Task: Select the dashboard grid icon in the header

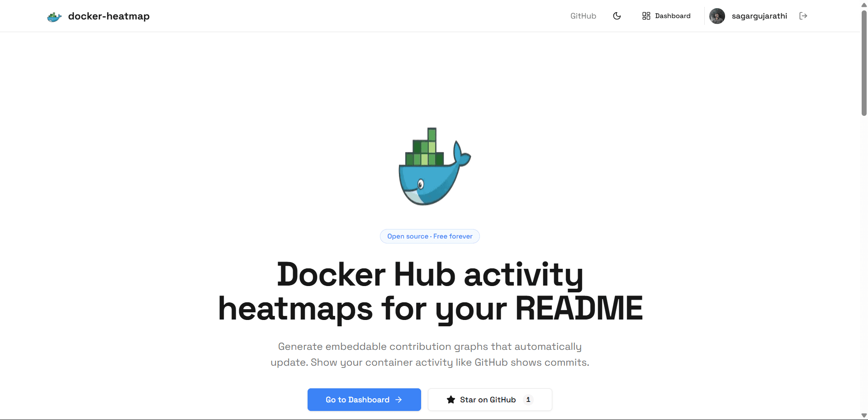Action: pos(646,15)
